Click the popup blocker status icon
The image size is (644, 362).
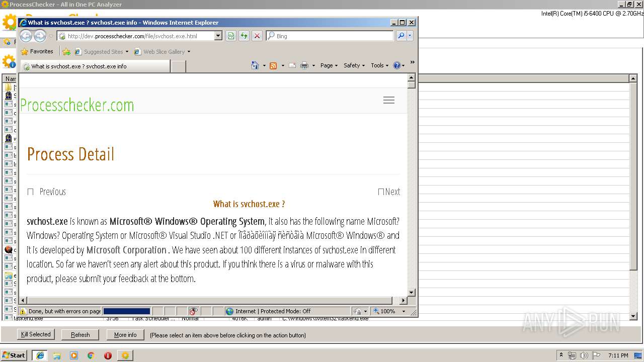[194, 311]
